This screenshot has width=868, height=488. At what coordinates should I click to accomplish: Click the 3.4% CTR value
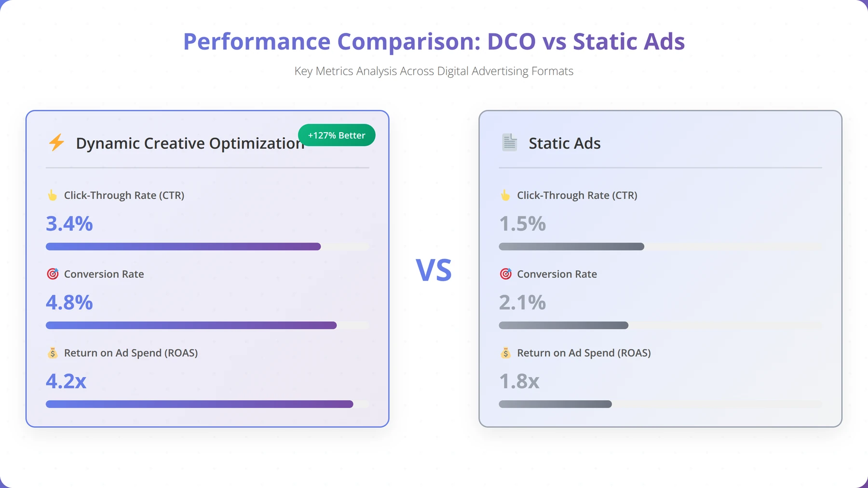pyautogui.click(x=69, y=224)
